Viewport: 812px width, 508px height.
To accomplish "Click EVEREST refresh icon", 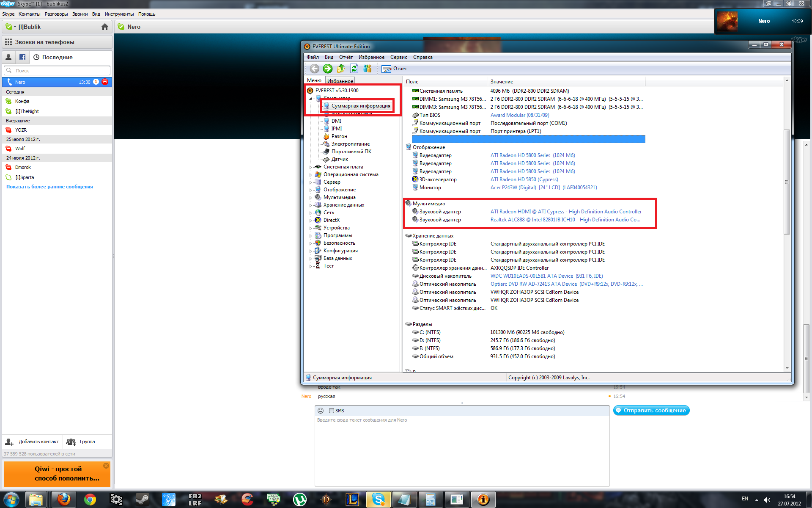I will (354, 69).
